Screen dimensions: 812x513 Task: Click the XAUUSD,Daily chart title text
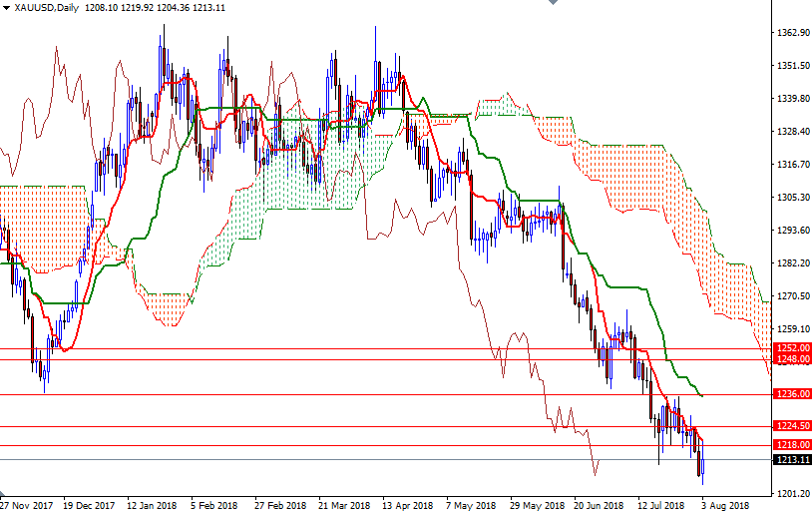47,8
